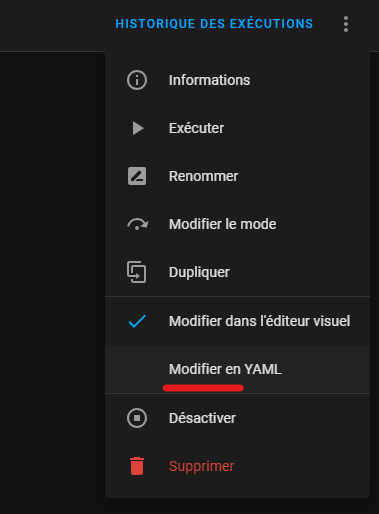
Task: Select Modifier dans l'éditeur visuel
Action: tap(237, 321)
